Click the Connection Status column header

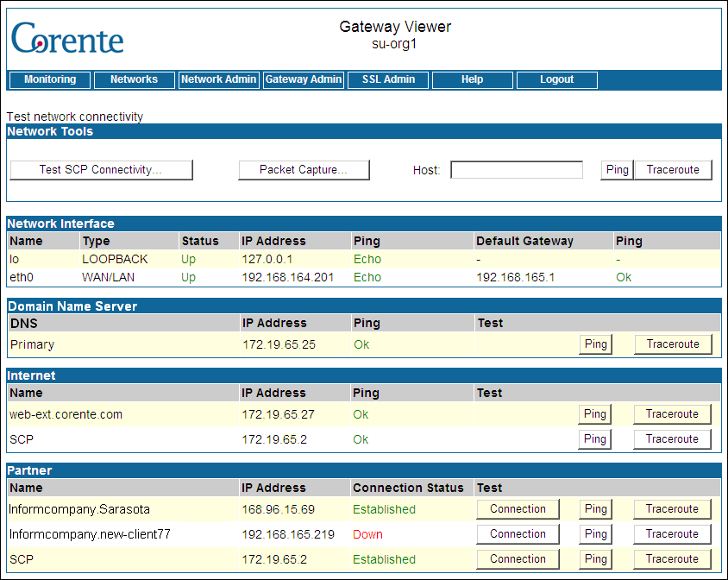pyautogui.click(x=408, y=488)
